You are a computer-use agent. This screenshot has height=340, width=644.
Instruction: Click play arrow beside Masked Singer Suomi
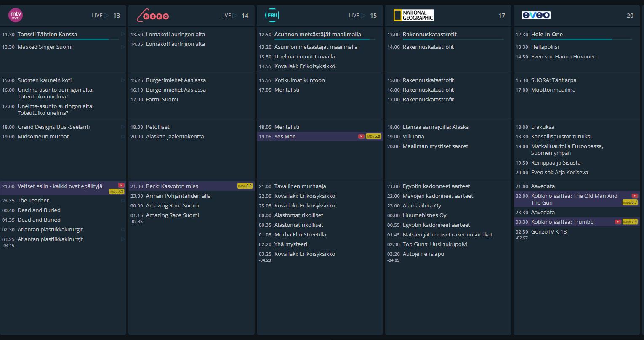[x=123, y=47]
